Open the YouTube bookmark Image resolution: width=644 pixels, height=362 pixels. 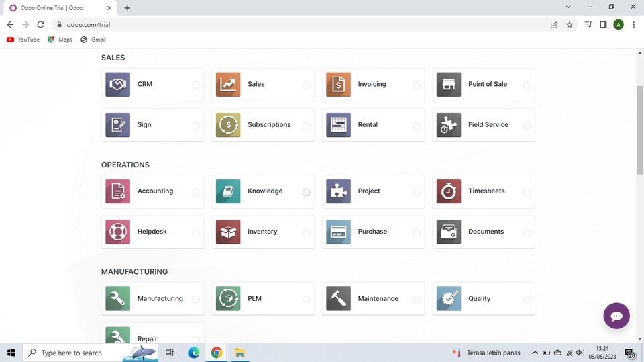[23, 40]
